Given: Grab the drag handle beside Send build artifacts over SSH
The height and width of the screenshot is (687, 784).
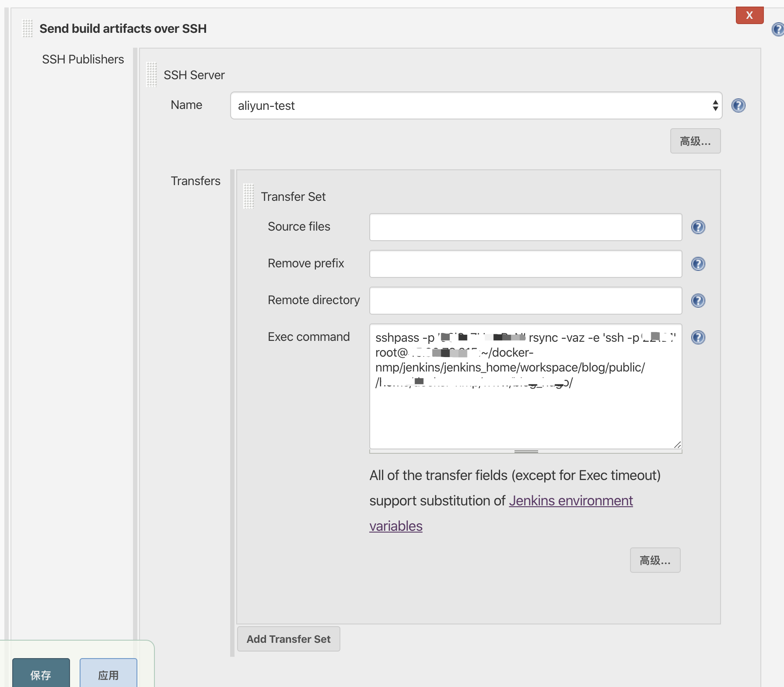Looking at the screenshot, I should [28, 28].
